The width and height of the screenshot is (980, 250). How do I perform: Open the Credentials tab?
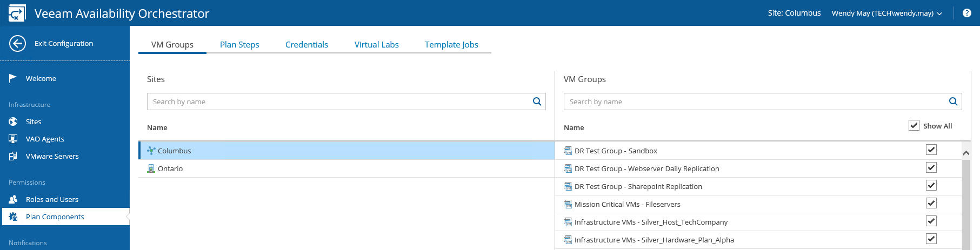306,44
